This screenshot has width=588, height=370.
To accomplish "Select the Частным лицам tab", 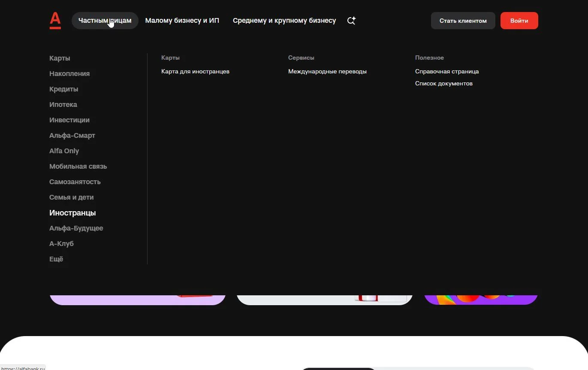I will (x=105, y=21).
